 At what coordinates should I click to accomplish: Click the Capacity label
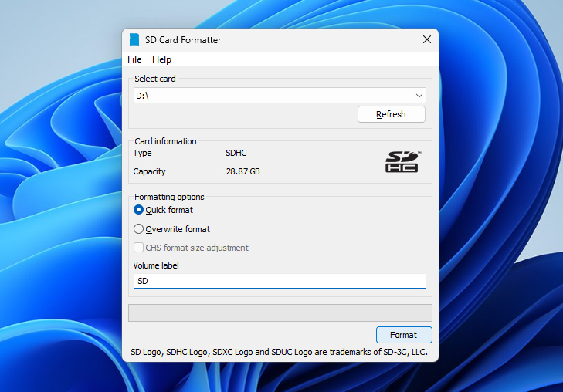coord(149,171)
